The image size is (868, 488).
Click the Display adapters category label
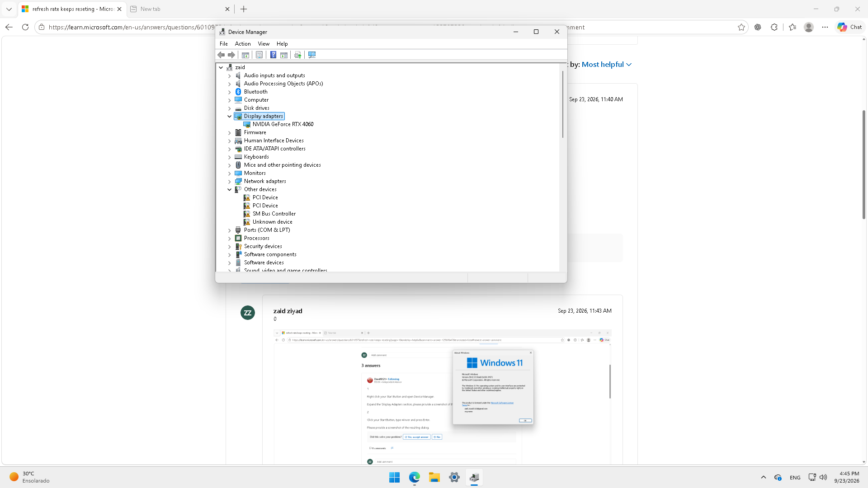tap(264, 116)
